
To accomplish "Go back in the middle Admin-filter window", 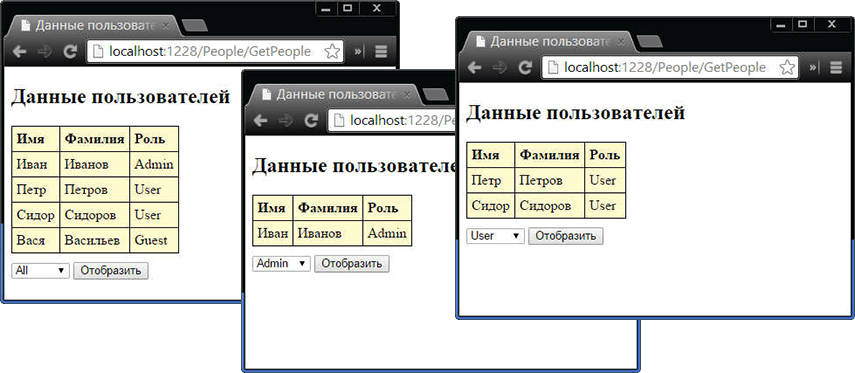I will pos(260,121).
